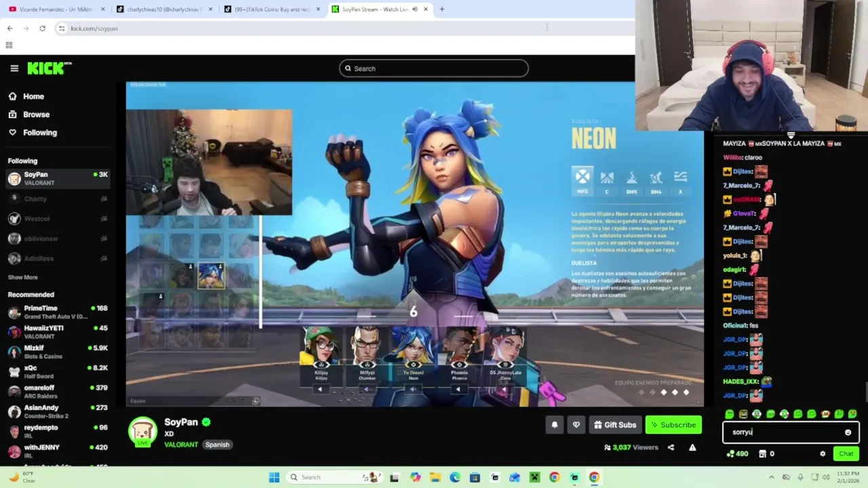The height and width of the screenshot is (488, 868).
Task: Insert the angry brown face emote
Action: coord(743,414)
